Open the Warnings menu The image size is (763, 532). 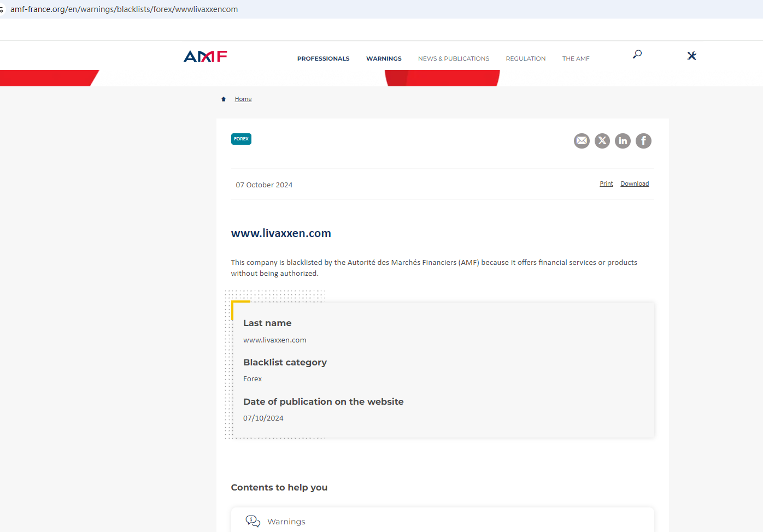pyautogui.click(x=384, y=58)
